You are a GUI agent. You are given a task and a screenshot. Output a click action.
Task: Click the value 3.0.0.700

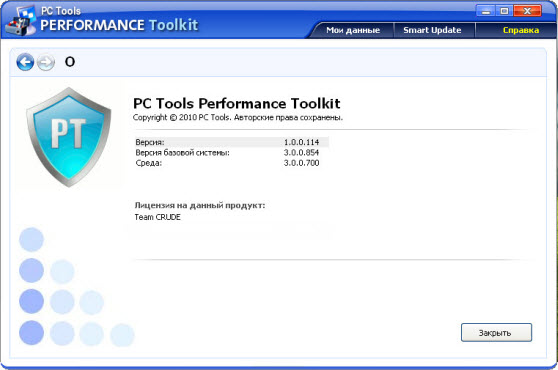[x=301, y=163]
